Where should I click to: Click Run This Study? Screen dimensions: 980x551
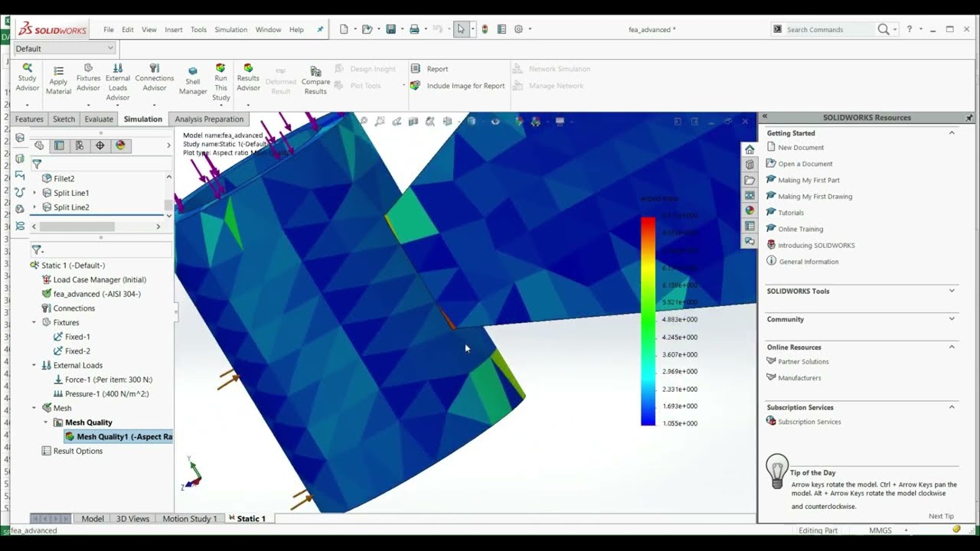220,82
